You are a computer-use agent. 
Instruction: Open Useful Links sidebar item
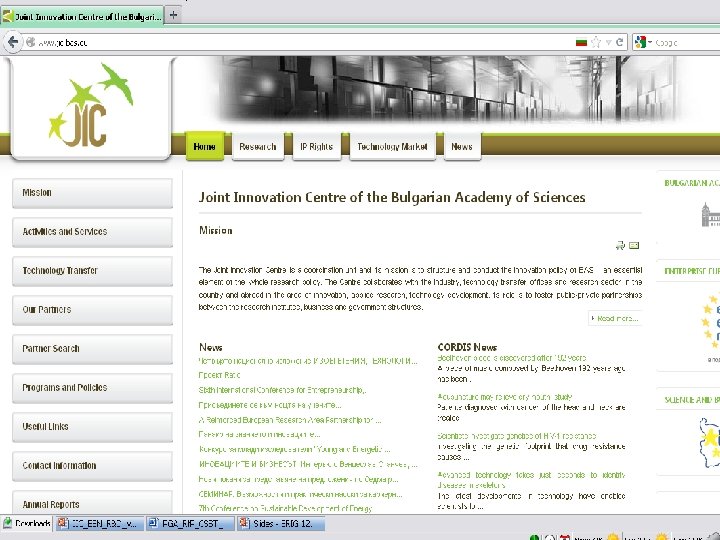[92, 427]
